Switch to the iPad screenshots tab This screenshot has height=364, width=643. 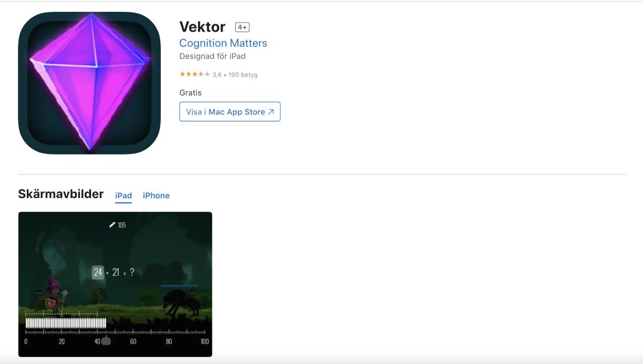(x=123, y=196)
